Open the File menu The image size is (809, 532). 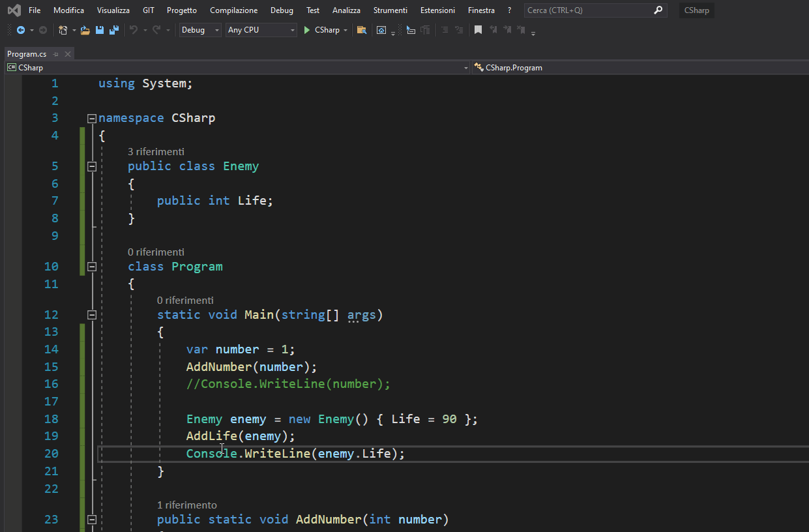35,10
